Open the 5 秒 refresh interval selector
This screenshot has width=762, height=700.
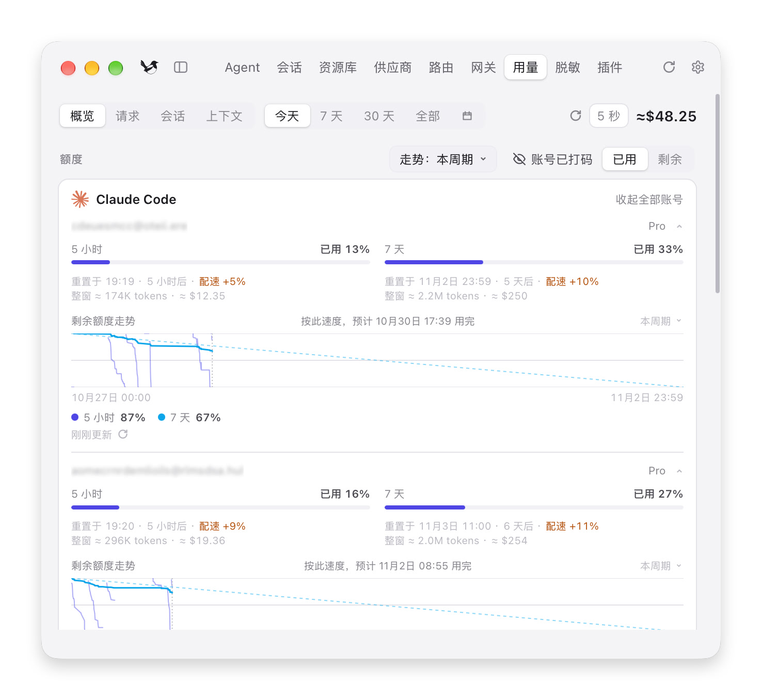click(x=609, y=116)
